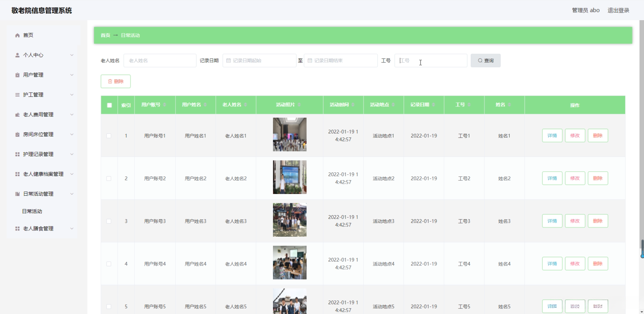
Task: Click 首页 in the breadcrumb bar
Action: click(105, 35)
